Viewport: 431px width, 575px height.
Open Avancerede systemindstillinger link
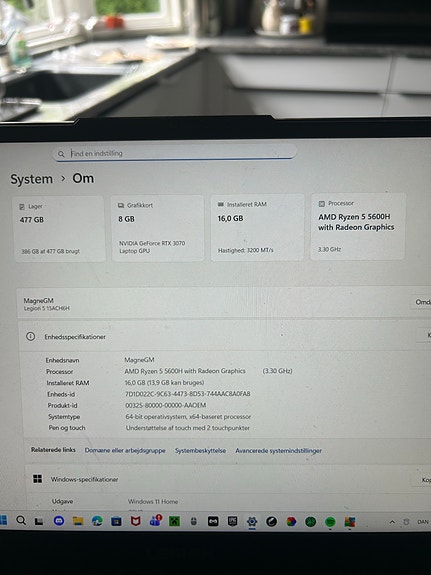[278, 451]
